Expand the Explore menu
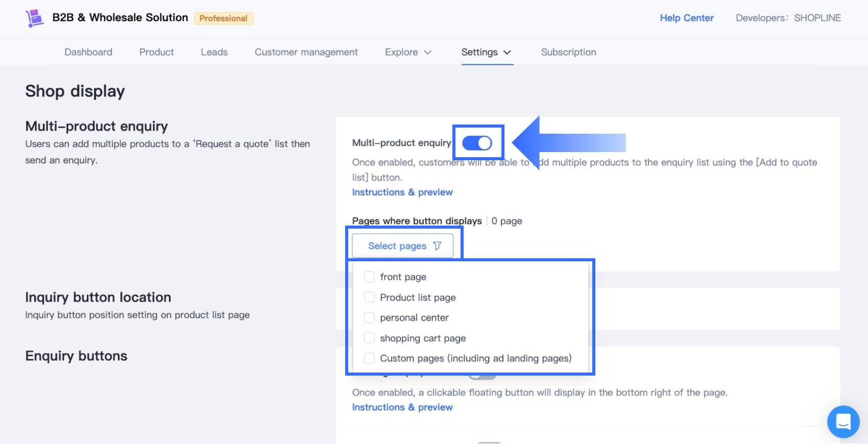The image size is (868, 444). 401,53
